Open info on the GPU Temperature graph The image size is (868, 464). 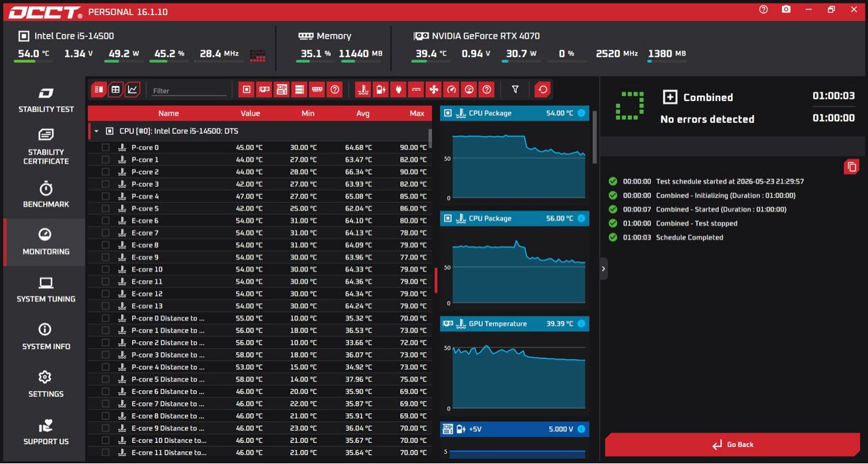point(581,324)
